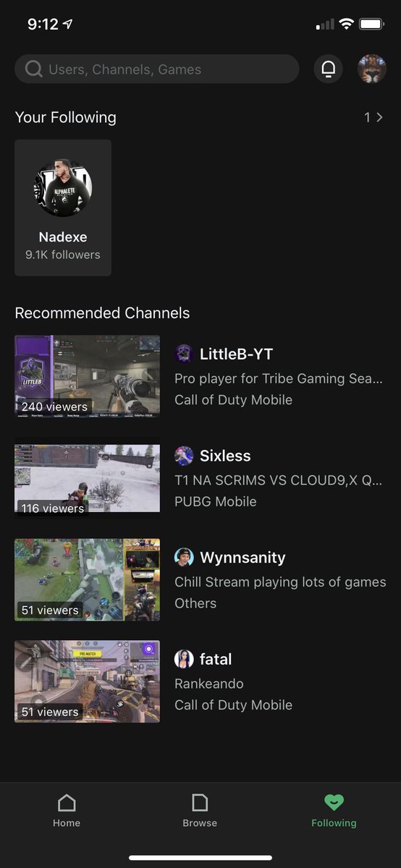Image resolution: width=401 pixels, height=868 pixels.
Task: Play fatal's Call of Duty stream thumbnail
Action: click(x=87, y=681)
